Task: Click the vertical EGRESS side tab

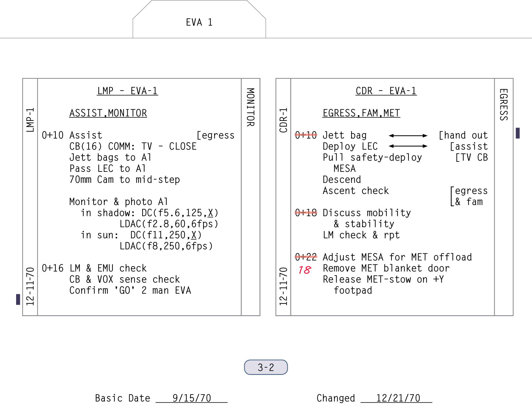Action: click(504, 105)
